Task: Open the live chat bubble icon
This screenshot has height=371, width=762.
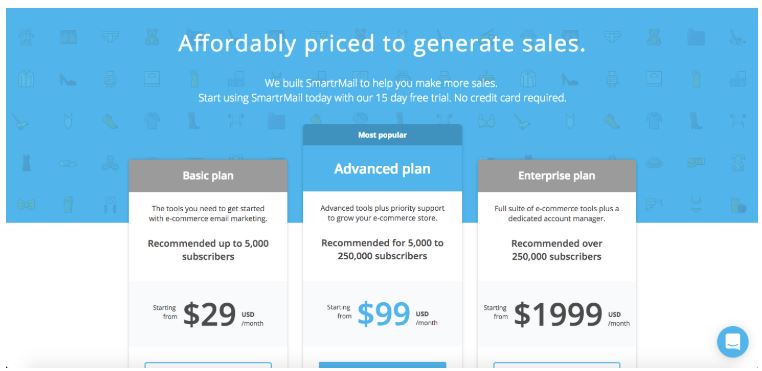Action: [x=732, y=341]
